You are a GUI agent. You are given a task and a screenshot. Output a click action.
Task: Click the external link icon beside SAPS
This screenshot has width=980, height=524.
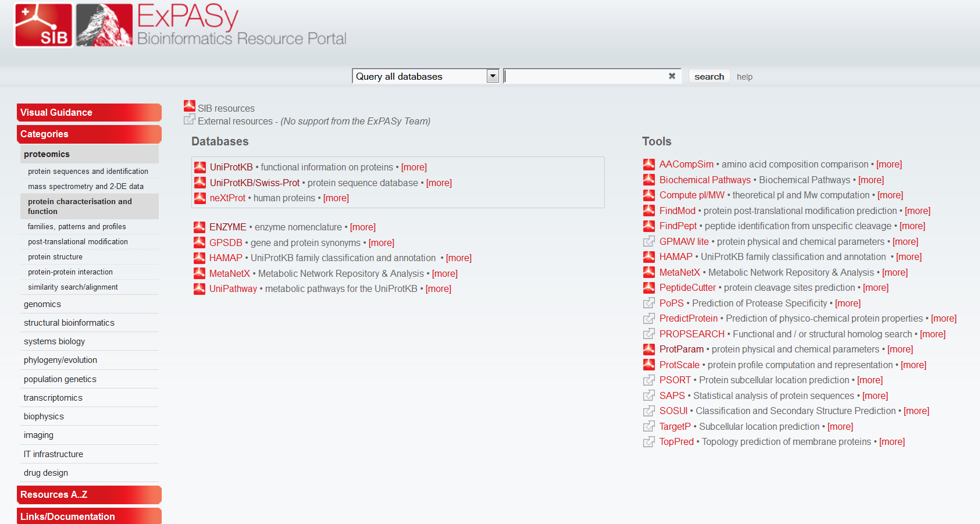[x=649, y=395]
